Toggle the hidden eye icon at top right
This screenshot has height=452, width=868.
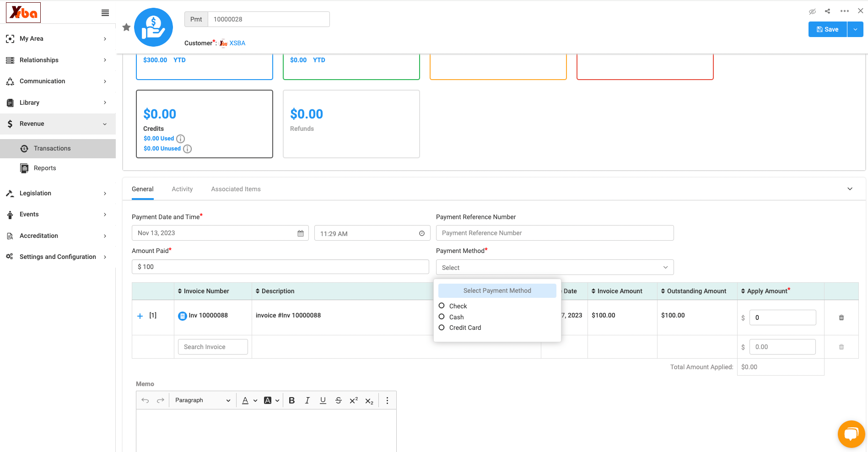click(x=812, y=11)
